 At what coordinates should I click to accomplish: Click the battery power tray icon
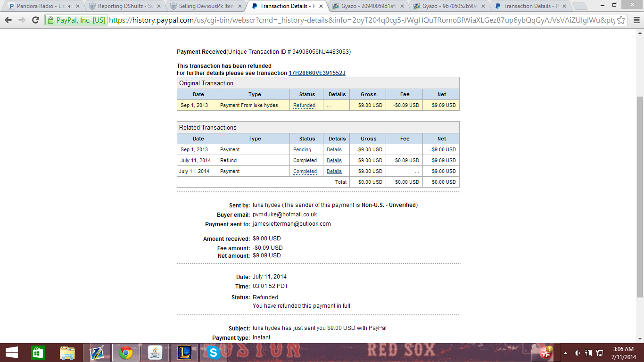[x=588, y=353]
